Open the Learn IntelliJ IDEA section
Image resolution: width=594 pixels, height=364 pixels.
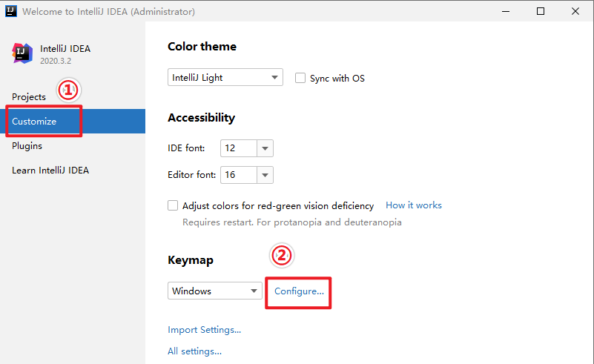pos(50,171)
